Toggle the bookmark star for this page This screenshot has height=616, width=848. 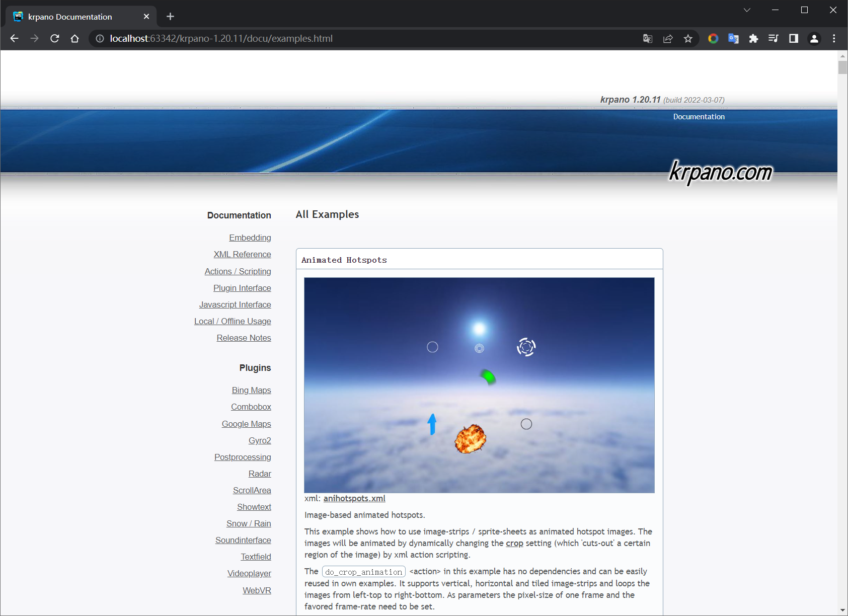[688, 38]
